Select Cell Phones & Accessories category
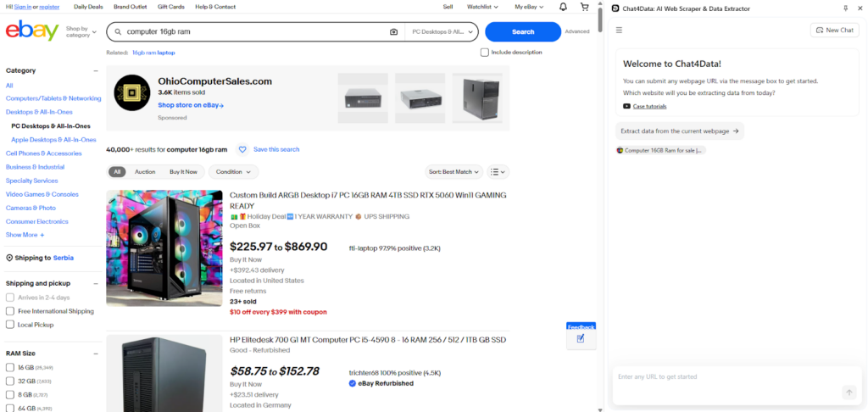The height and width of the screenshot is (412, 868). pos(44,153)
